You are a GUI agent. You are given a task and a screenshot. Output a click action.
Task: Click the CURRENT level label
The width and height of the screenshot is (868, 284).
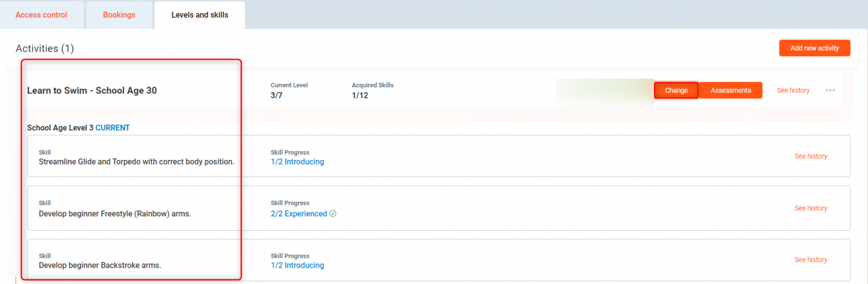[112, 128]
